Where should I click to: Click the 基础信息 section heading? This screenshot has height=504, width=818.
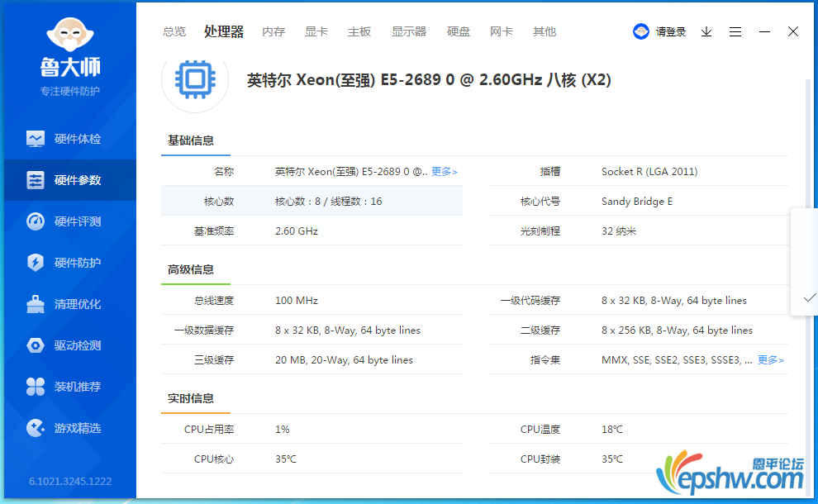click(x=190, y=140)
